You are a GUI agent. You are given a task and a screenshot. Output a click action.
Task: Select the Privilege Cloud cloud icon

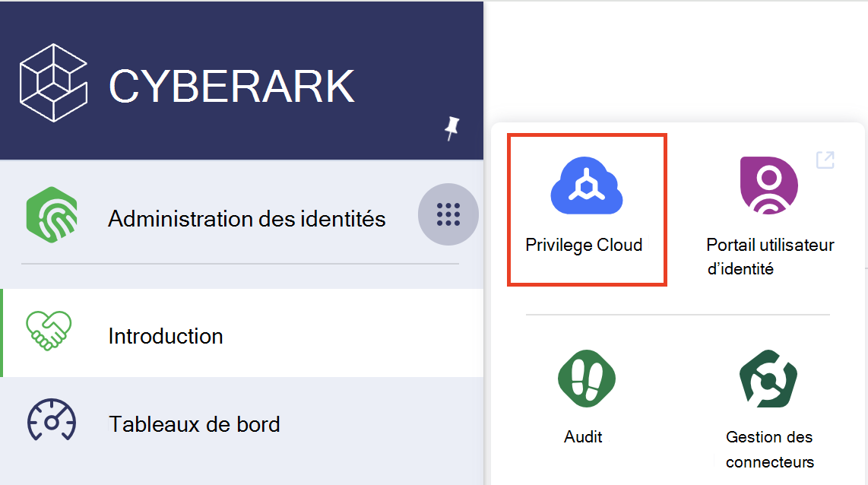(x=586, y=185)
